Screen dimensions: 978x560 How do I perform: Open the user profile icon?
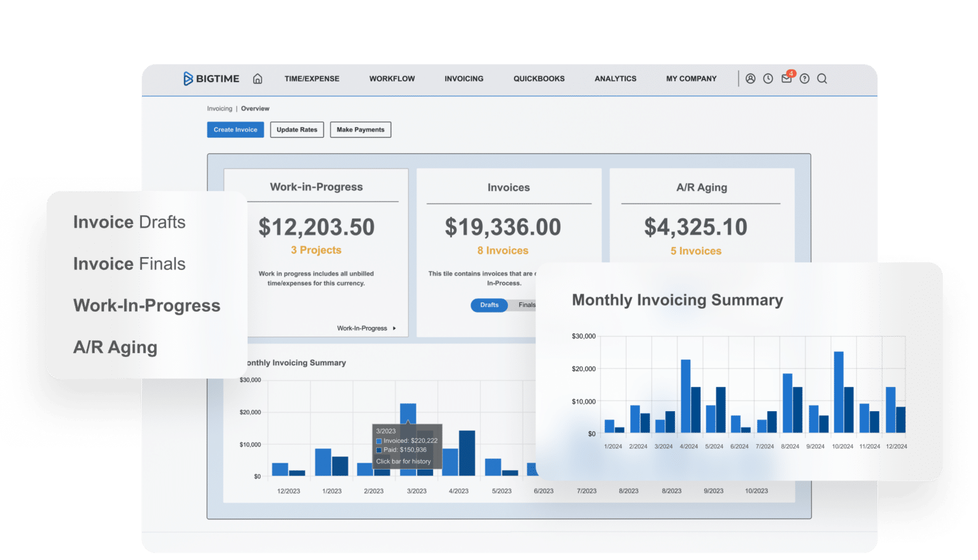click(x=751, y=78)
